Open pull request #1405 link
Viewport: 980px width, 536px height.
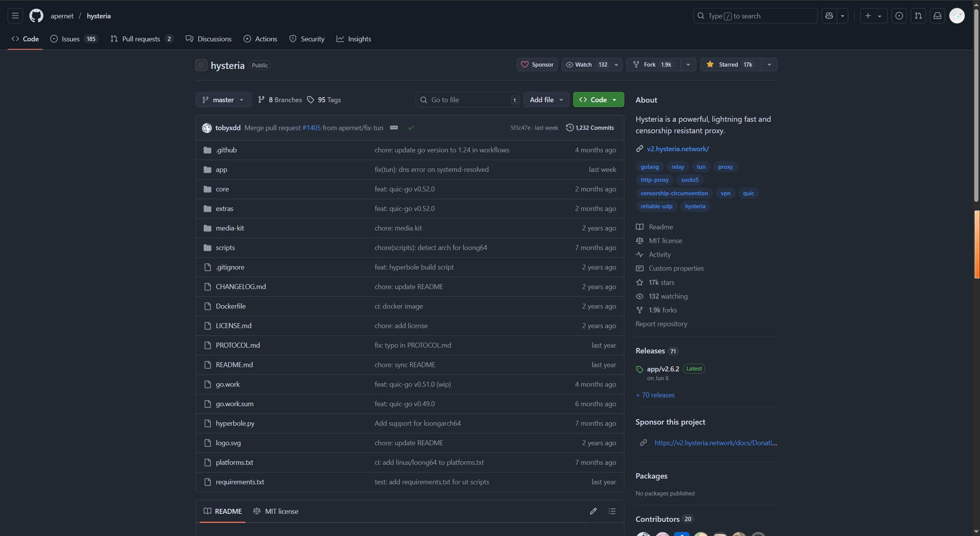pos(311,128)
